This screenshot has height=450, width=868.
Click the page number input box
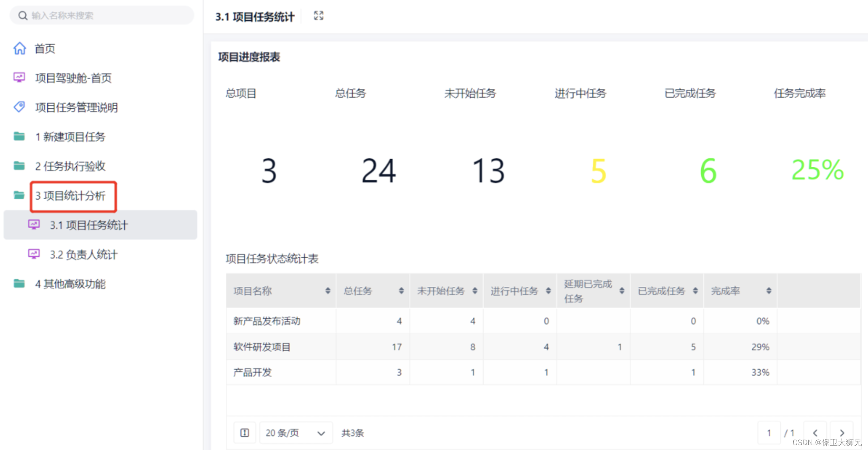tap(769, 433)
